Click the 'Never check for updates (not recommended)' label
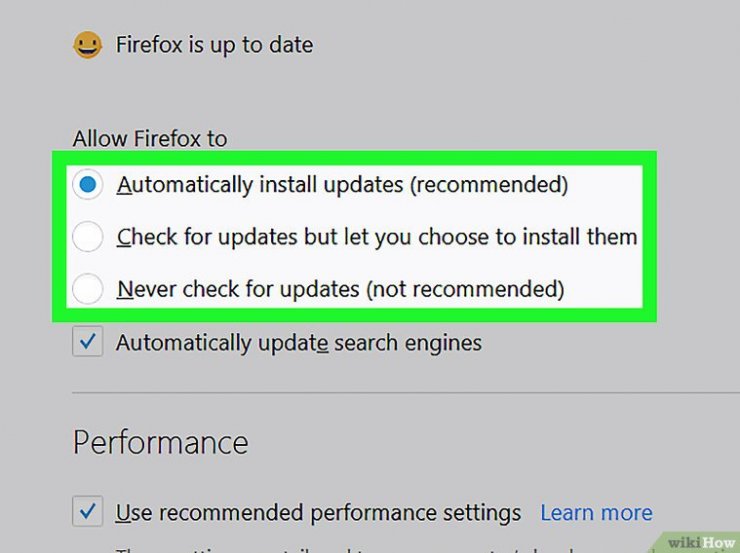The height and width of the screenshot is (553, 740). pyautogui.click(x=341, y=289)
